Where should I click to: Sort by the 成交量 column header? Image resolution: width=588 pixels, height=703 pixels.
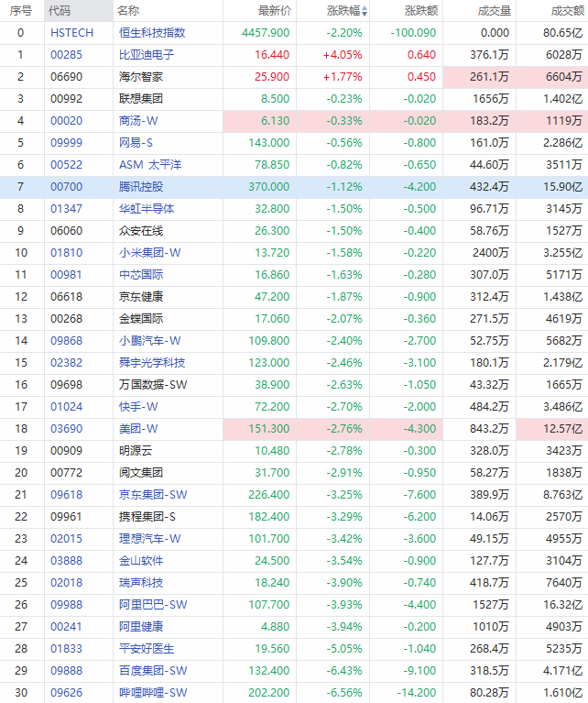coord(495,11)
